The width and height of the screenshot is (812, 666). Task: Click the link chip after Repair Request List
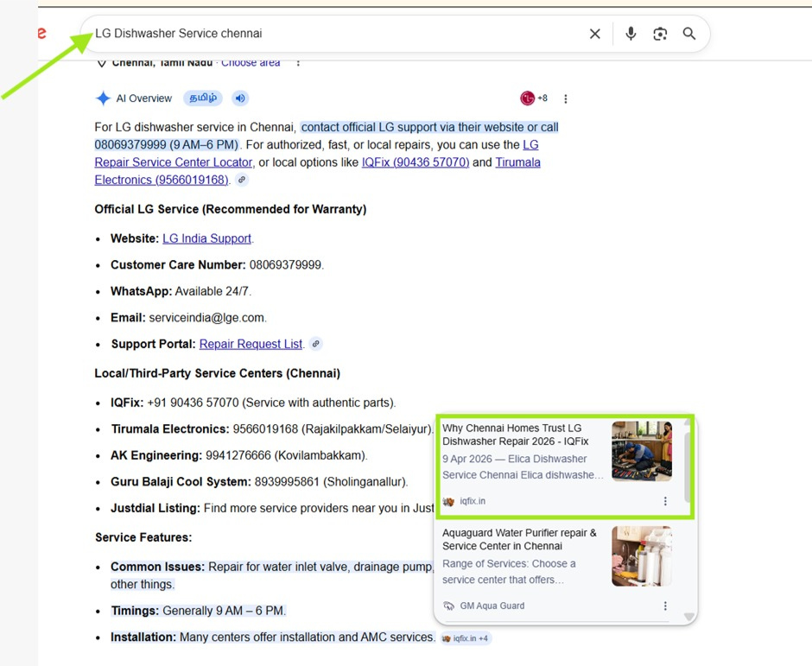click(x=316, y=344)
